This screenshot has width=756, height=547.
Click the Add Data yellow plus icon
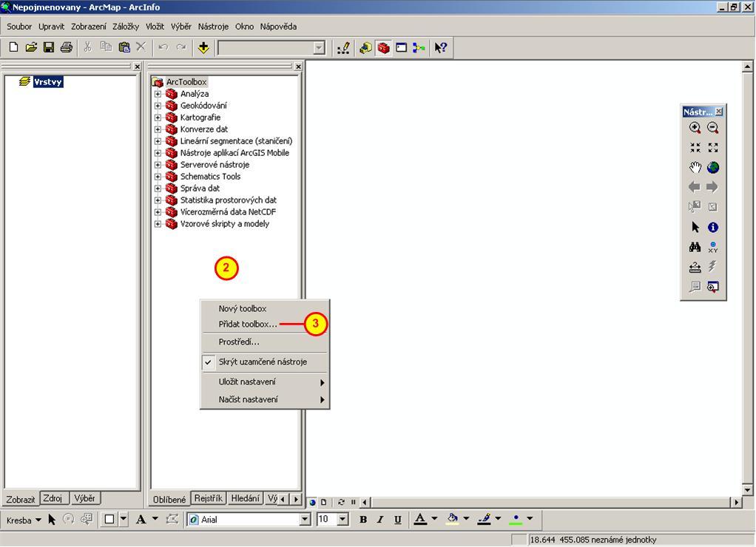203,47
